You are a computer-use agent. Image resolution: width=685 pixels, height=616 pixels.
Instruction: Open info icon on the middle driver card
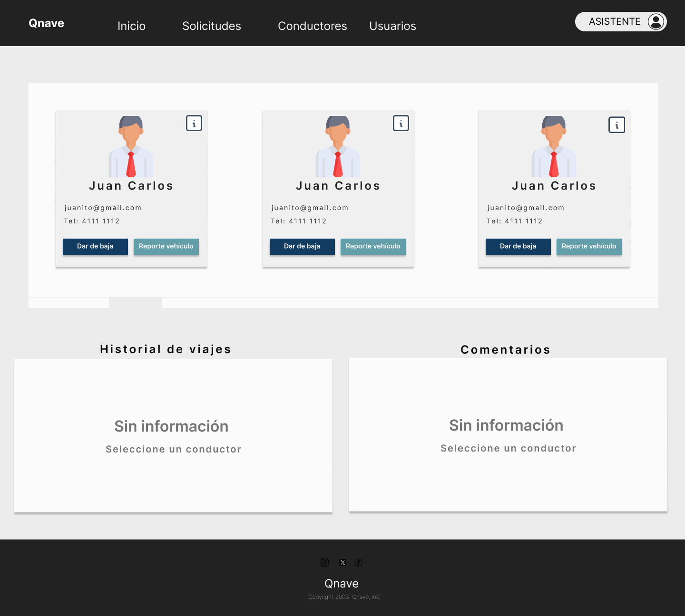point(401,124)
